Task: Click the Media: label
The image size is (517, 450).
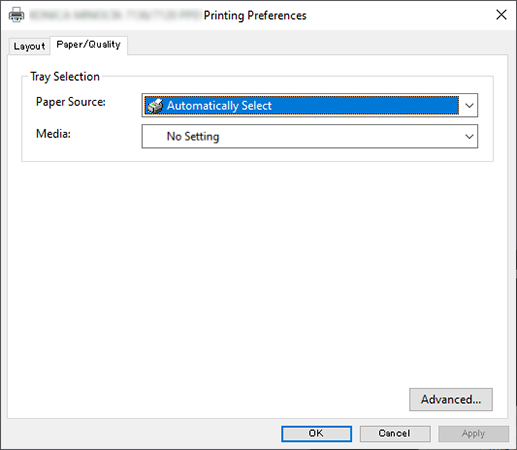Action: (x=53, y=134)
